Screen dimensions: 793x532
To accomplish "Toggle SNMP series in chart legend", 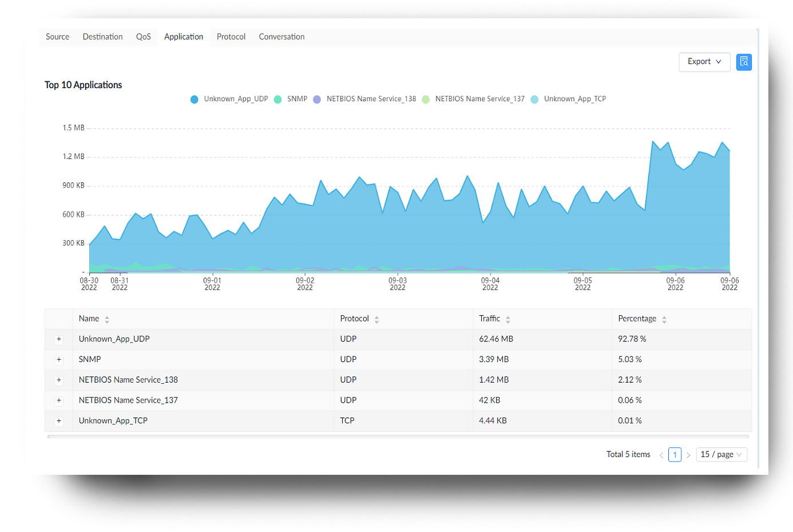I will pos(291,99).
